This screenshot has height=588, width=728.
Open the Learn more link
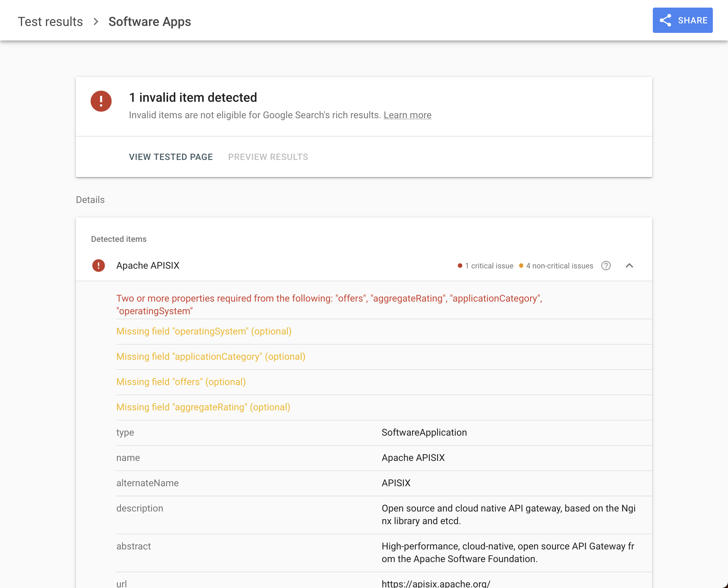coord(407,115)
